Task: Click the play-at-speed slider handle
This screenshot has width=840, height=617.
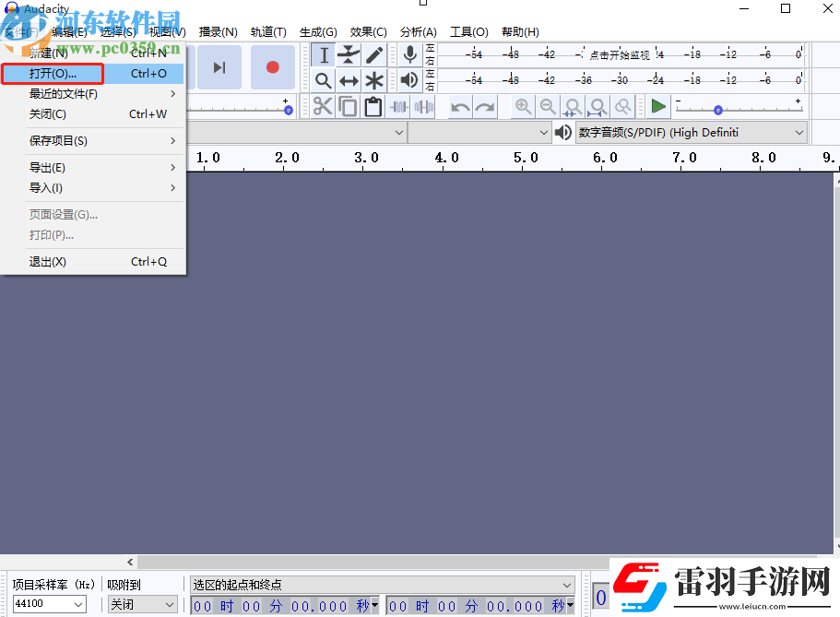Action: [718, 111]
